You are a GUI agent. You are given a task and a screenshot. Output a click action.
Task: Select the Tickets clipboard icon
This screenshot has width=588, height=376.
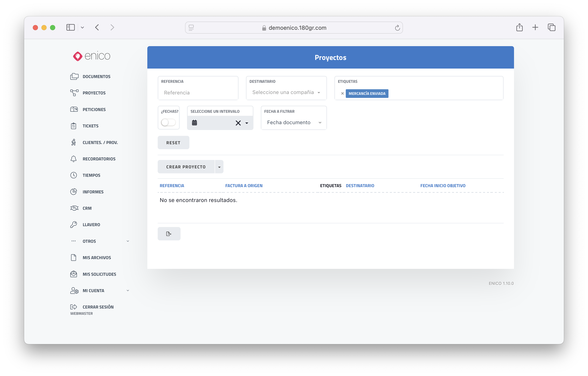point(74,126)
